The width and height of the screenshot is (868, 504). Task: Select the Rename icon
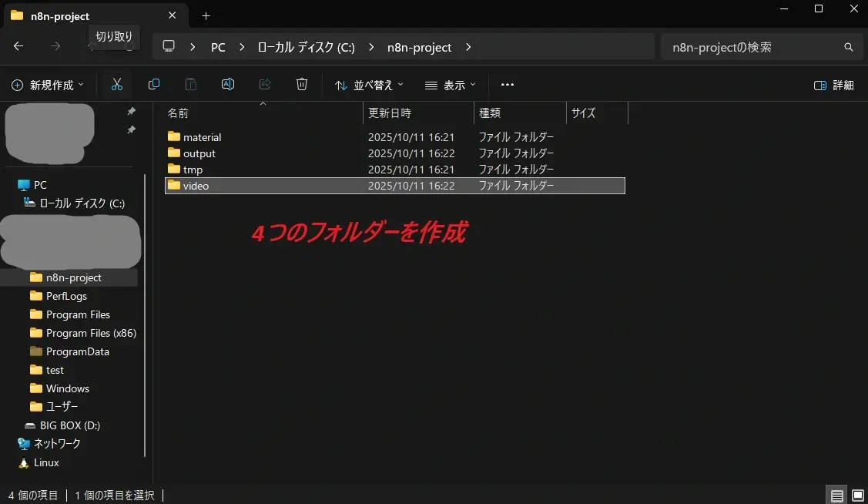[x=227, y=84]
